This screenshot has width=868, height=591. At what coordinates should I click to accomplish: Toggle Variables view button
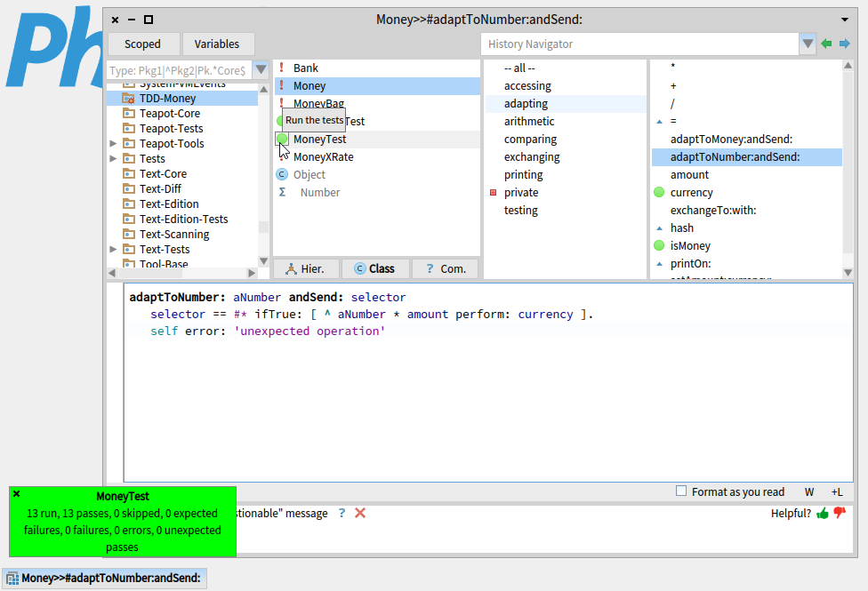pyautogui.click(x=216, y=44)
